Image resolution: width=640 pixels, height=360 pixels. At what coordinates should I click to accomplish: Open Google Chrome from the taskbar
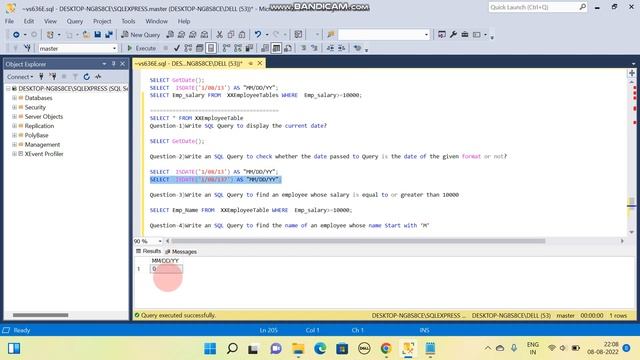pyautogui.click(x=386, y=349)
